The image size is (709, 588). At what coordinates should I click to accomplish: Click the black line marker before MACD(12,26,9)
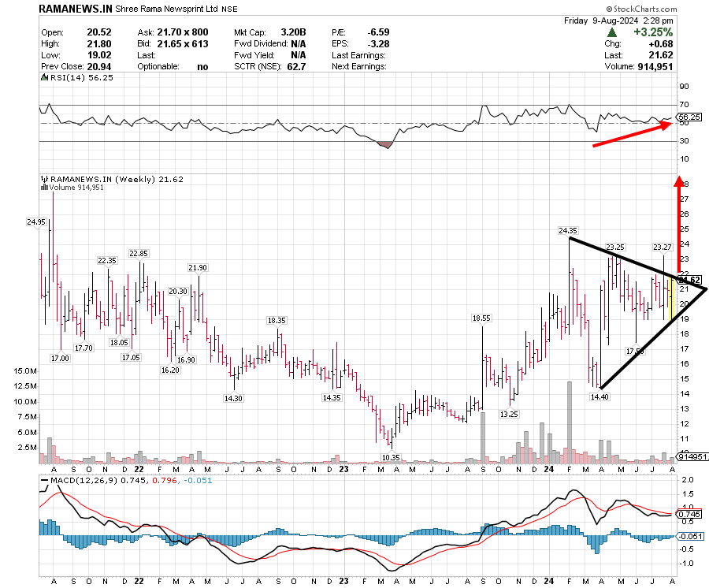pyautogui.click(x=44, y=480)
